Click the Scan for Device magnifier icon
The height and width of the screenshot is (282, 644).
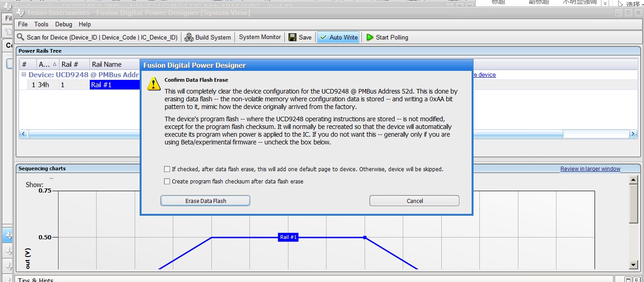click(x=20, y=37)
